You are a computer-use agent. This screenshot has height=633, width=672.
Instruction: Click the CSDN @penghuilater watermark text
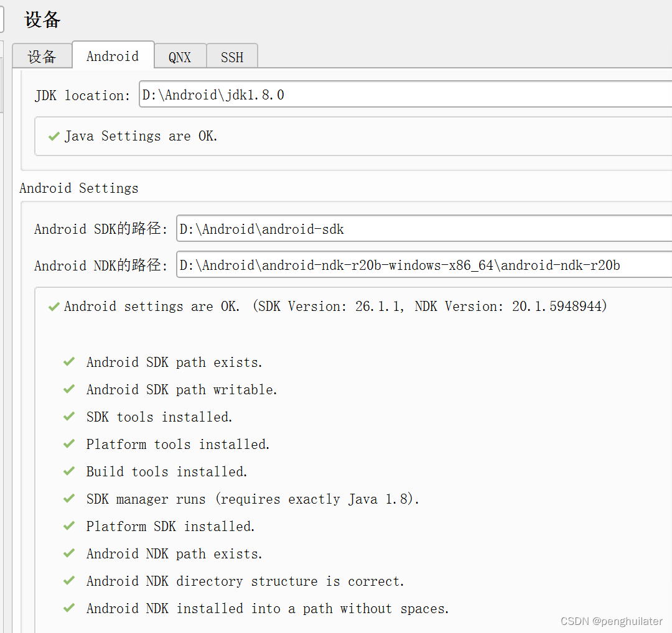click(x=611, y=621)
